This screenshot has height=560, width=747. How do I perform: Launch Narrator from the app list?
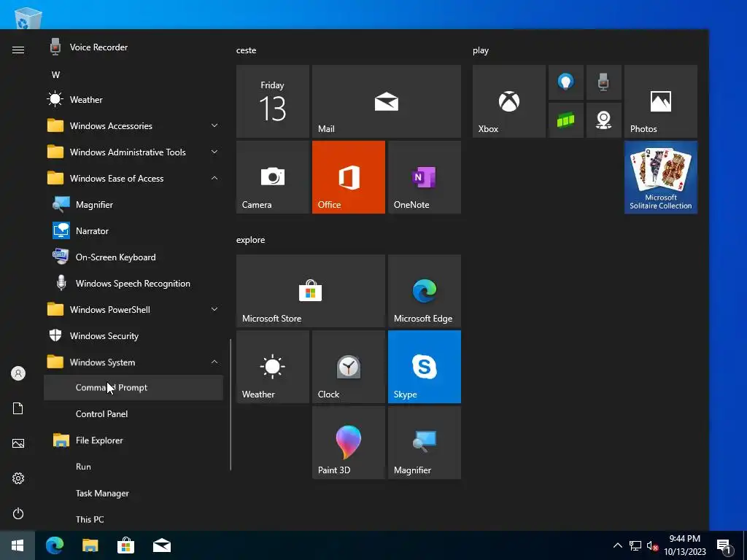pos(133,230)
